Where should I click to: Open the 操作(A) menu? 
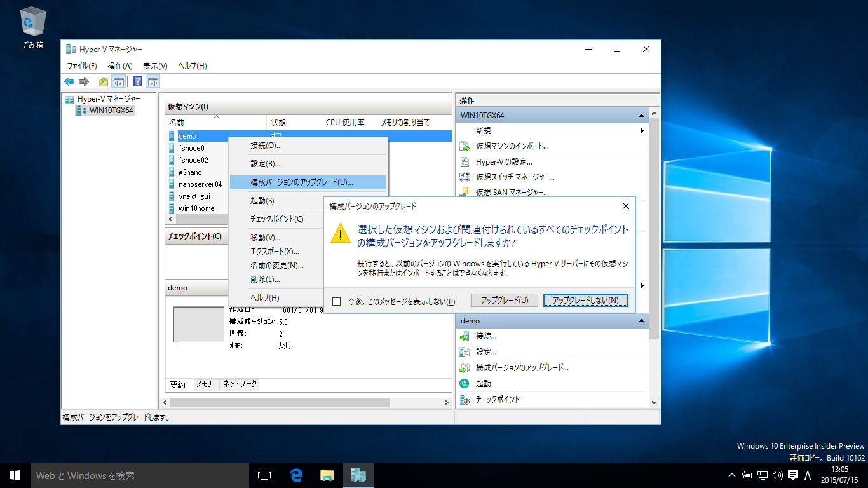tap(120, 66)
